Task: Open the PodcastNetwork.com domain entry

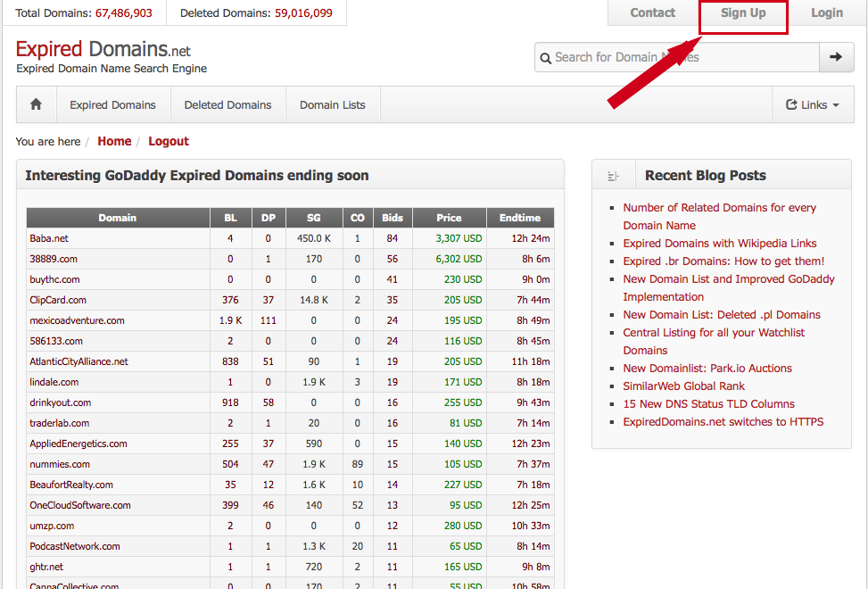Action: point(75,546)
